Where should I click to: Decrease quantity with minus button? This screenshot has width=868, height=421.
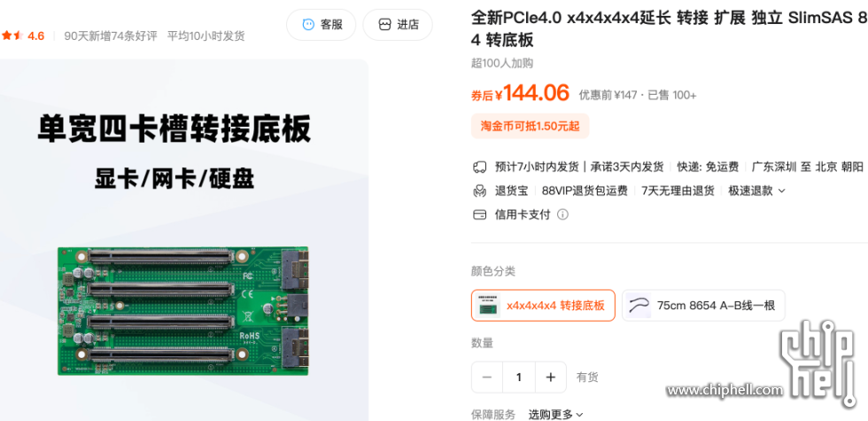487,378
